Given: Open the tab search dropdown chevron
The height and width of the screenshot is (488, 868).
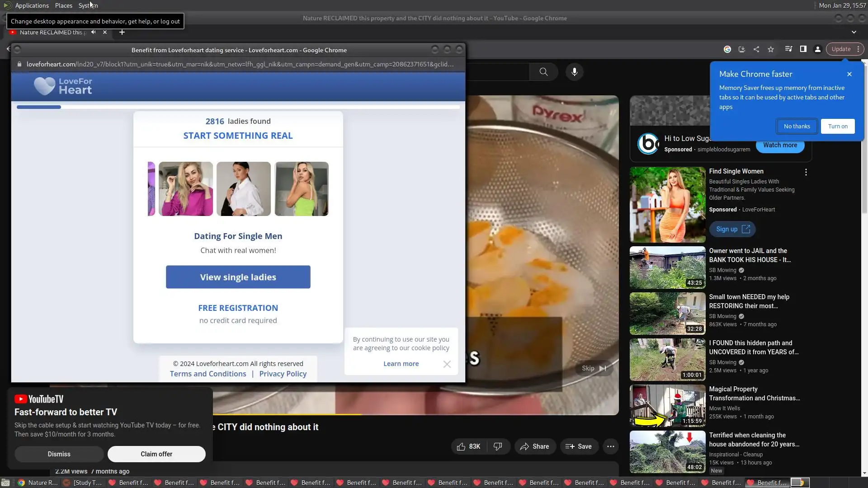Looking at the screenshot, I should pyautogui.click(x=854, y=32).
